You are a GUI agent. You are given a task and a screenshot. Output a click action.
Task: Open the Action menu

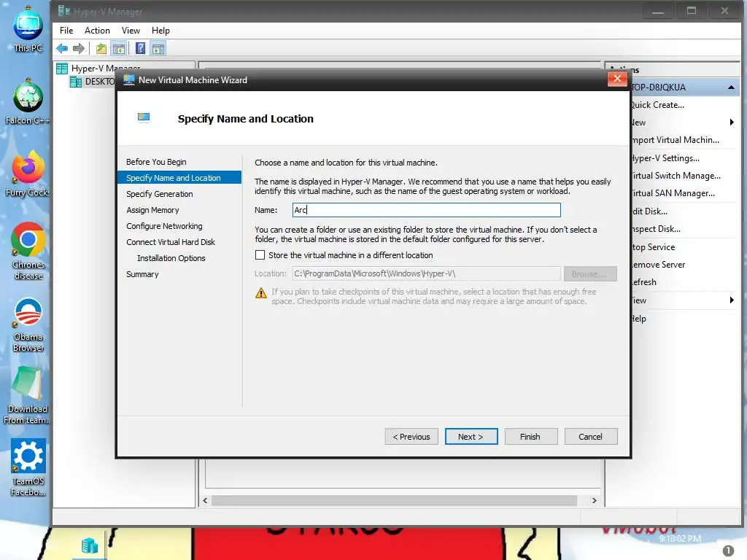pyautogui.click(x=97, y=31)
